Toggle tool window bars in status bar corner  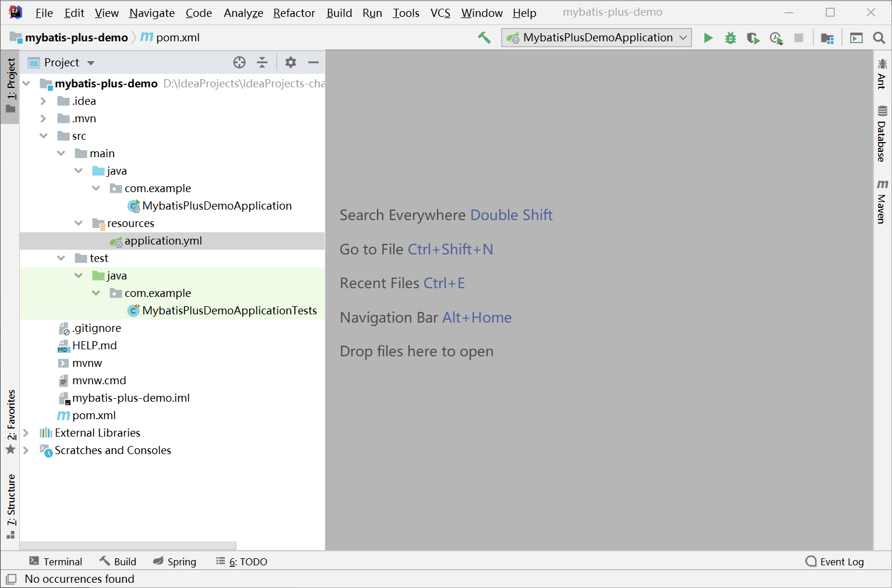(11, 579)
